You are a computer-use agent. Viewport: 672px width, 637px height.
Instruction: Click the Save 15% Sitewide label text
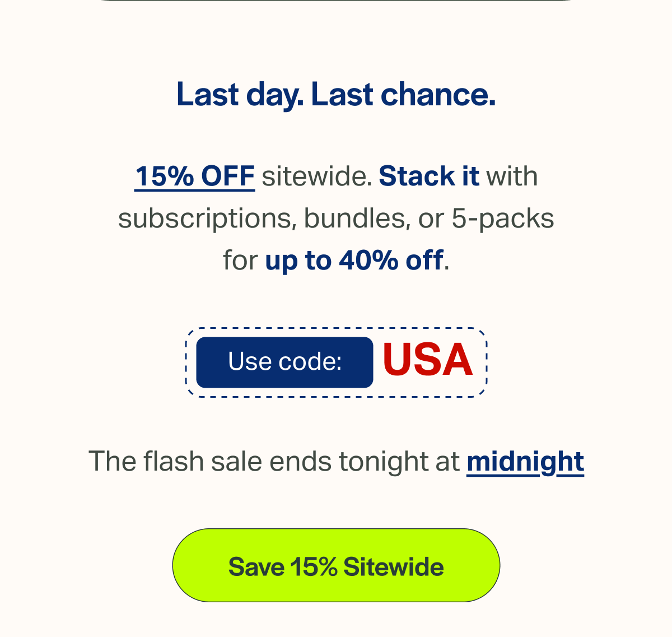[x=336, y=566]
